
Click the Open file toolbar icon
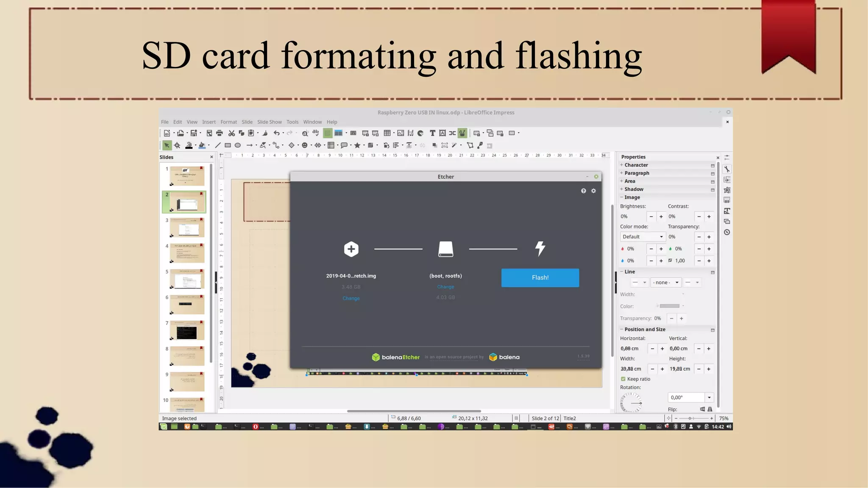181,133
